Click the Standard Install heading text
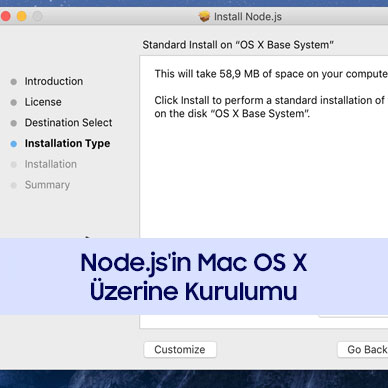 (x=238, y=45)
